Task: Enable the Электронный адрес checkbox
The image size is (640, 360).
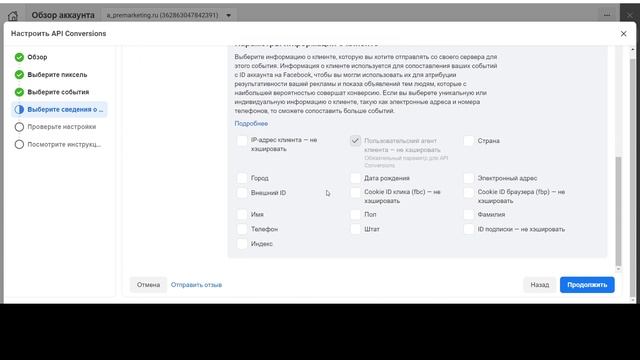Action: click(469, 178)
